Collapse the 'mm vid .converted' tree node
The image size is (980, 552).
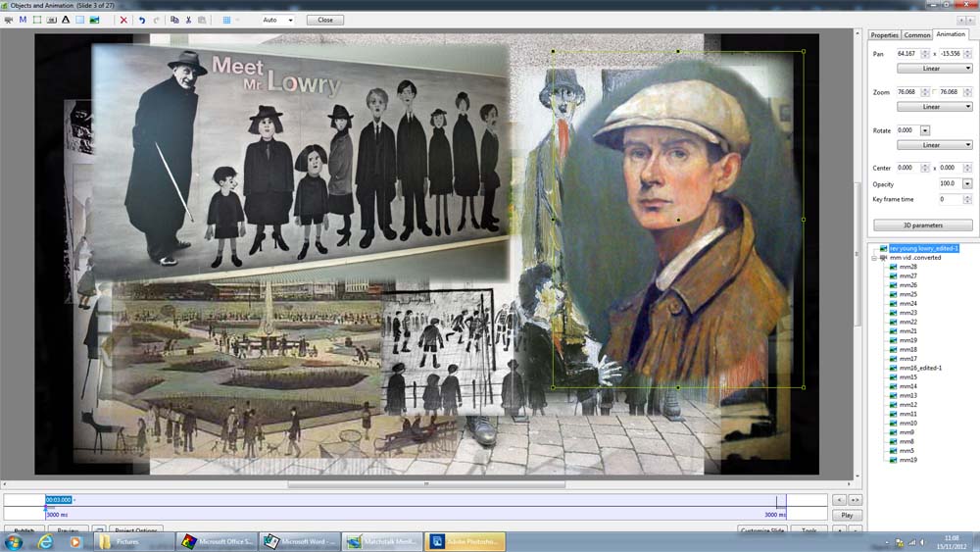click(x=874, y=258)
